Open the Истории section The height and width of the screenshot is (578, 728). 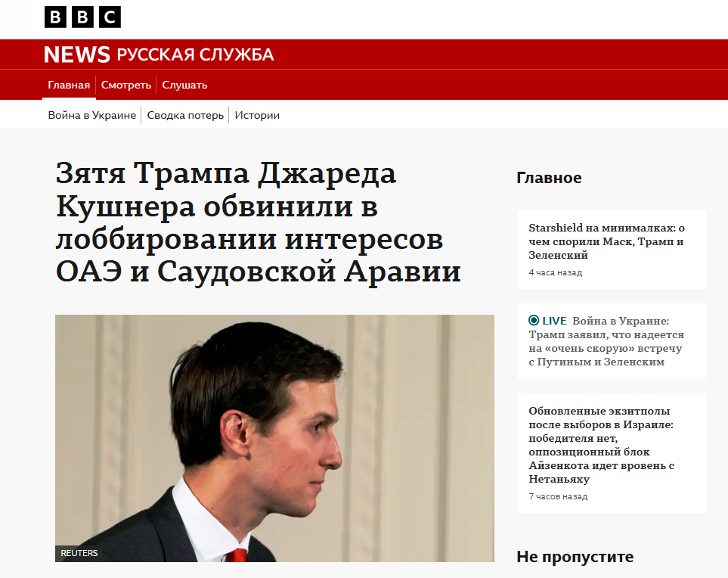(x=257, y=115)
